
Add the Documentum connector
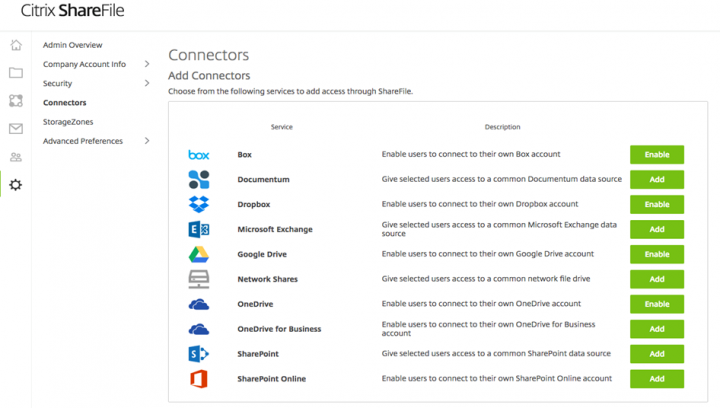tap(656, 180)
